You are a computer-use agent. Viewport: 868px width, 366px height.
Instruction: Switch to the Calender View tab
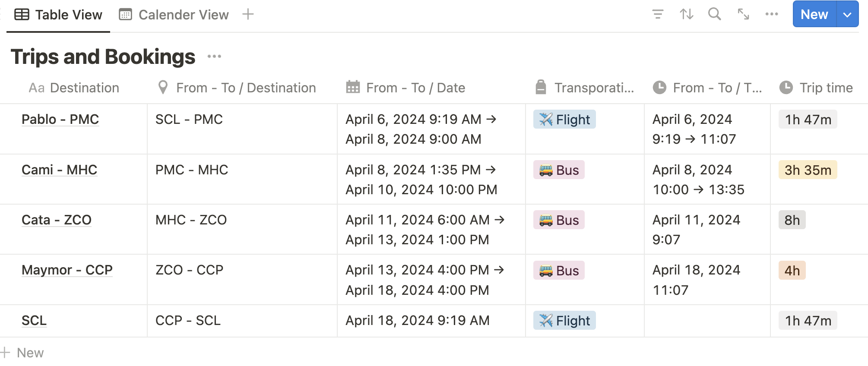pyautogui.click(x=174, y=15)
